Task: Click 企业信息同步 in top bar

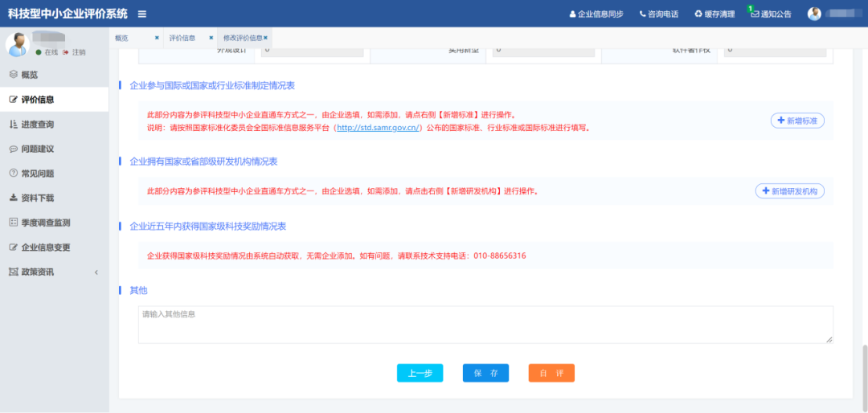Action: (x=596, y=14)
